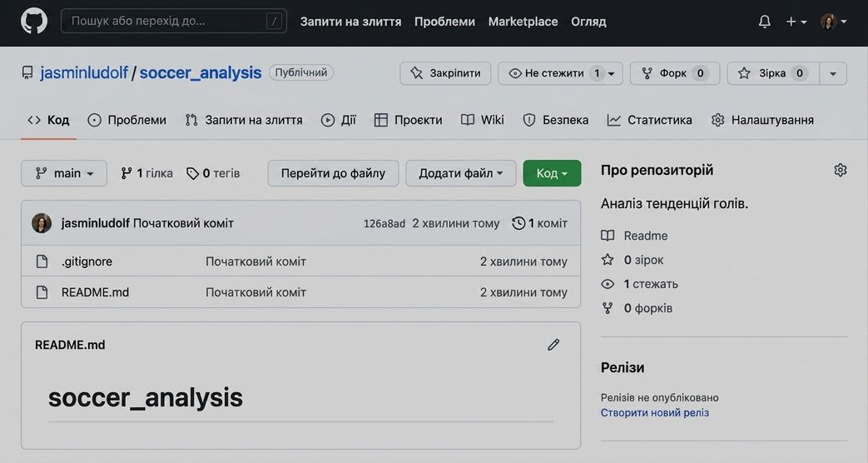Open the plus create-new menu

pyautogui.click(x=796, y=22)
